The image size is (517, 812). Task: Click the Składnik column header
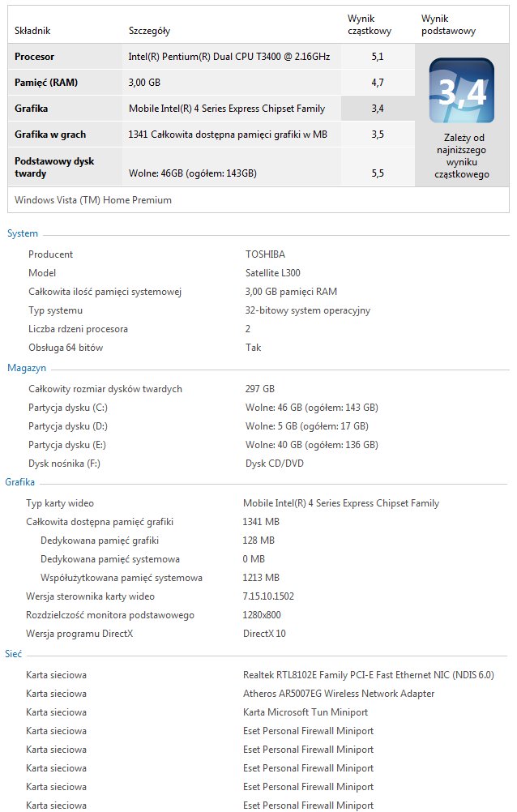32,31
